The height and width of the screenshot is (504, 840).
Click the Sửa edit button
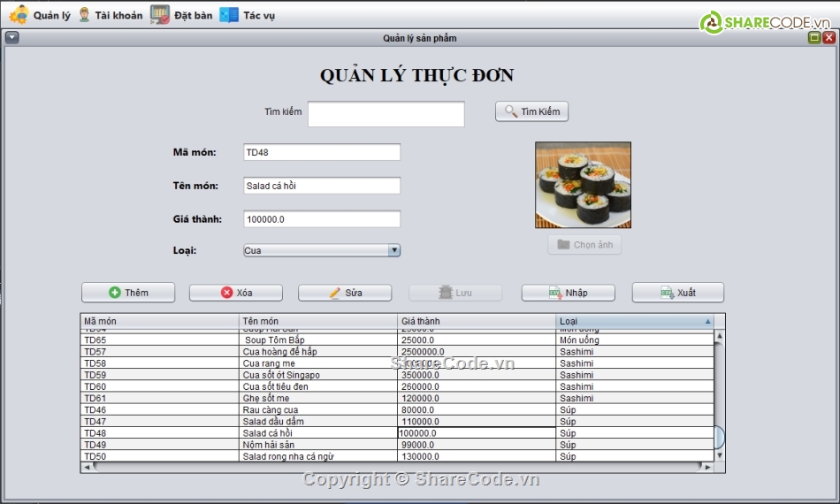(x=345, y=293)
